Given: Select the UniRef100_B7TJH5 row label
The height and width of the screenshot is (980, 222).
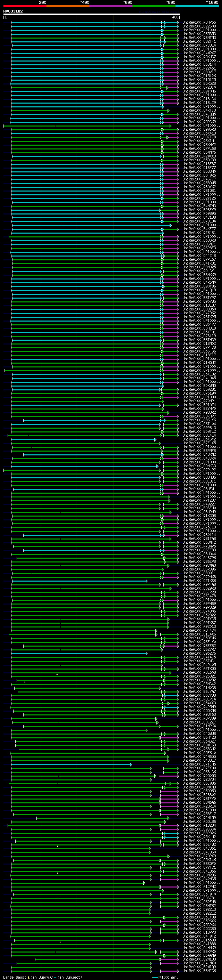Looking at the screenshot, I should [199, 764].
